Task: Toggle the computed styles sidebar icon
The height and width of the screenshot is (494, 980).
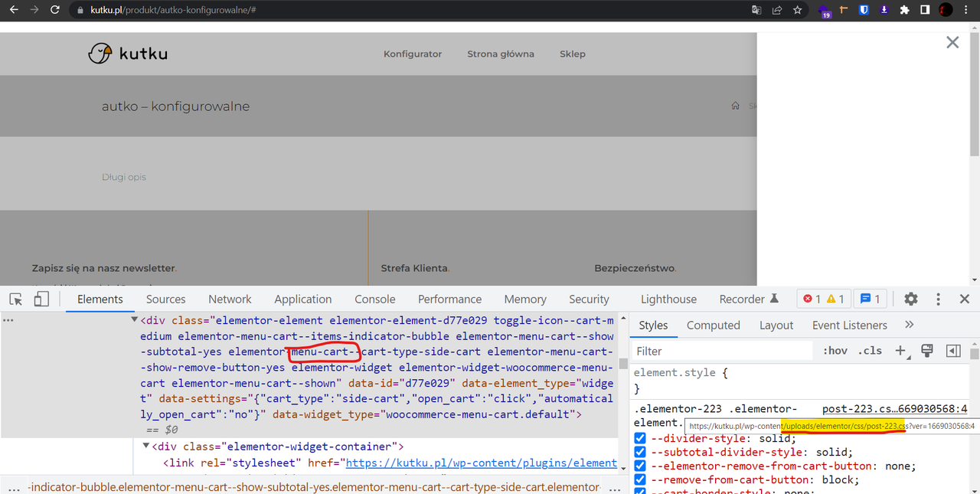Action: click(x=953, y=351)
